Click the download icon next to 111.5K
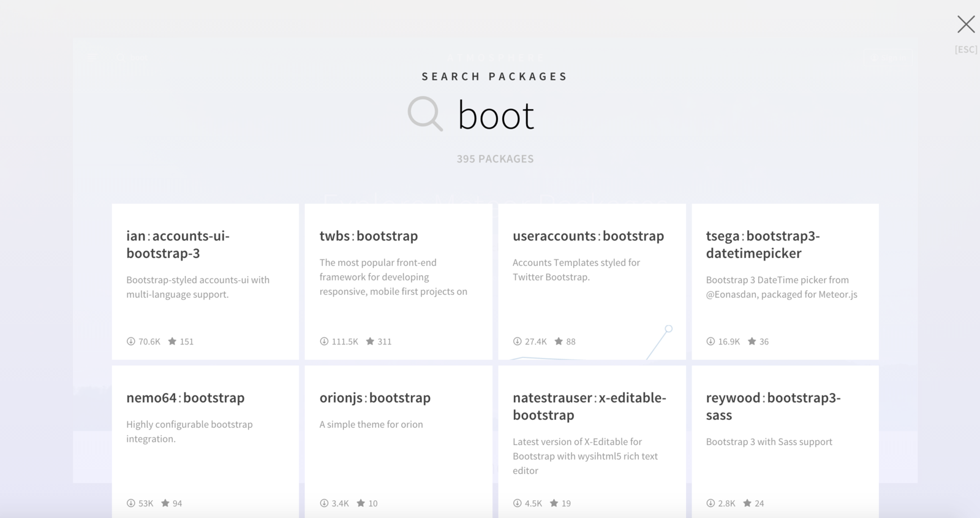 point(324,341)
